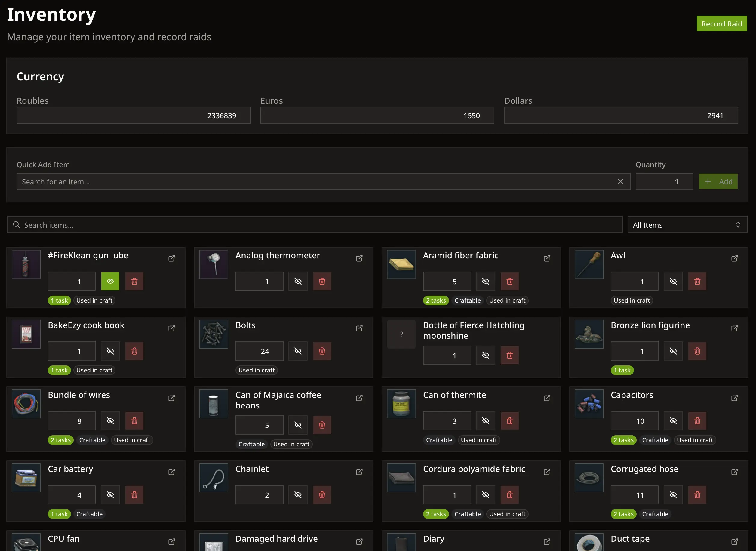Open the Bronze lion figurine external link

pos(734,328)
